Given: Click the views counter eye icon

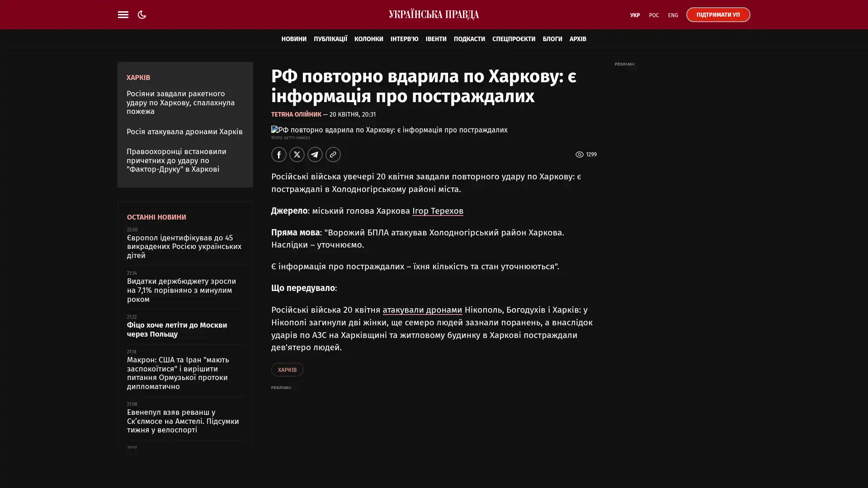Looking at the screenshot, I should click(x=579, y=155).
